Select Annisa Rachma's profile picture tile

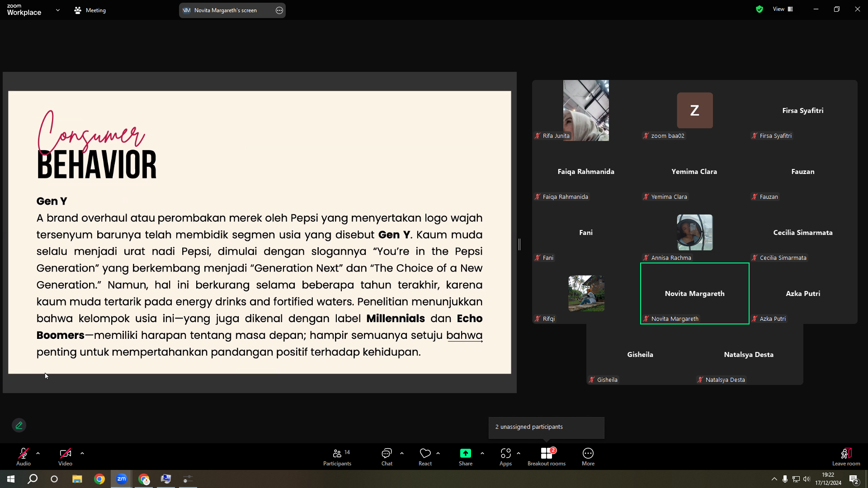coord(695,232)
